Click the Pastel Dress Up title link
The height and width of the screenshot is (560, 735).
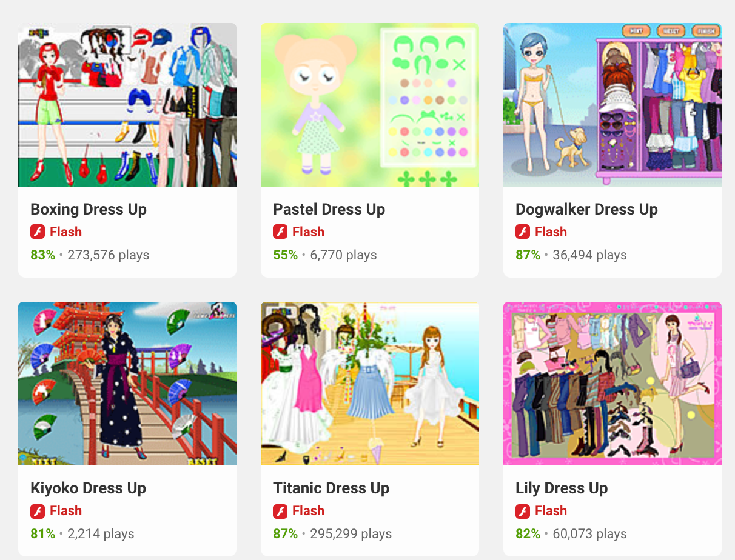(329, 209)
